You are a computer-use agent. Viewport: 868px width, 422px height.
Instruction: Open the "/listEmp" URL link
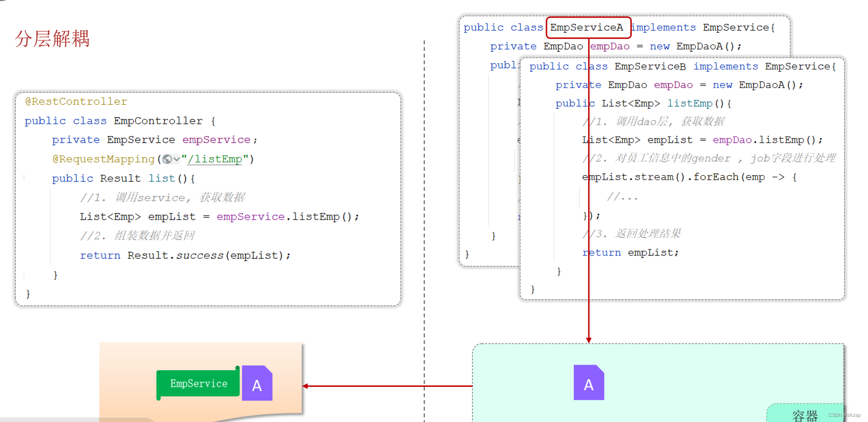tap(215, 159)
